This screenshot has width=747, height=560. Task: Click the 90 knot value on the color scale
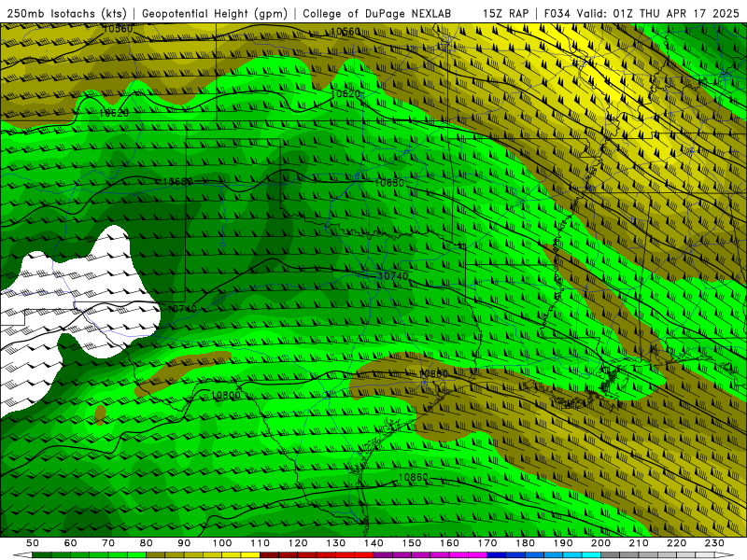tap(184, 543)
